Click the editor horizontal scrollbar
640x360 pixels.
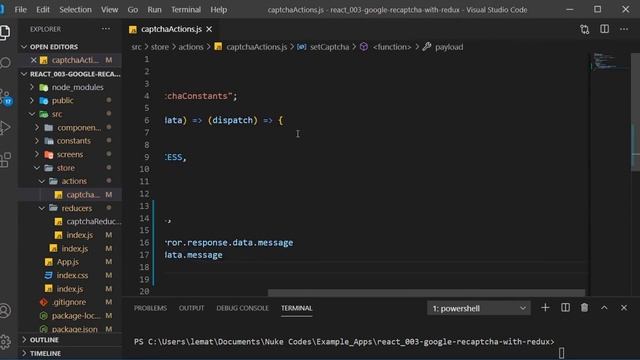tap(426, 293)
